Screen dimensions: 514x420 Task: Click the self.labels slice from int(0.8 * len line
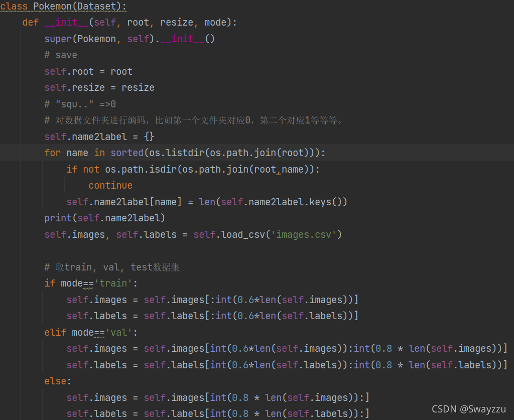[218, 414]
